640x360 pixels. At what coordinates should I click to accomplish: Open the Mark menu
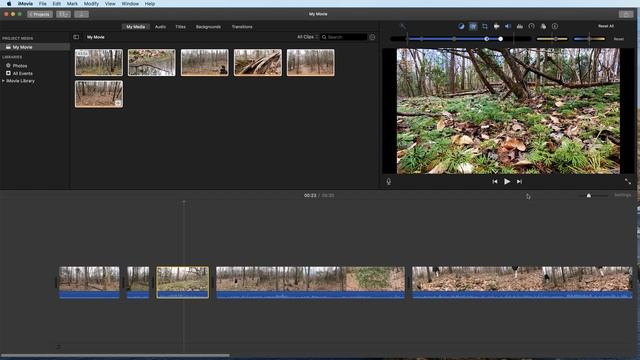[72, 4]
